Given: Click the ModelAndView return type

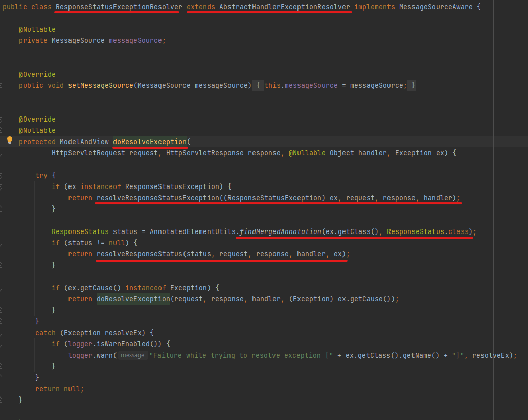Looking at the screenshot, I should 84,142.
